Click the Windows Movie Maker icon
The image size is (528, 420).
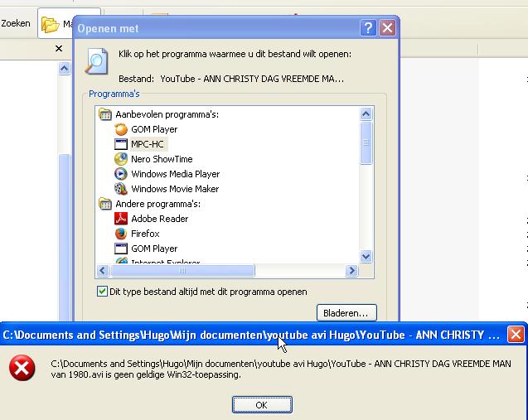coord(121,189)
